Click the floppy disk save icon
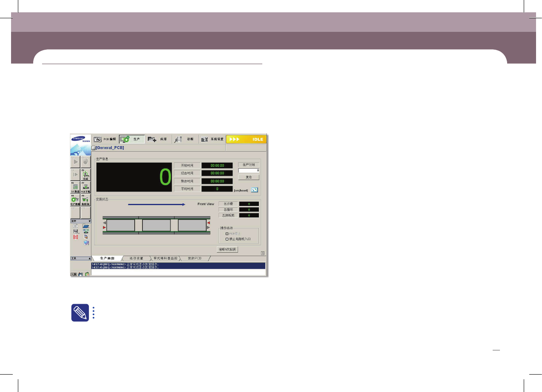Image resolution: width=542 pixels, height=392 pixels. point(76,231)
